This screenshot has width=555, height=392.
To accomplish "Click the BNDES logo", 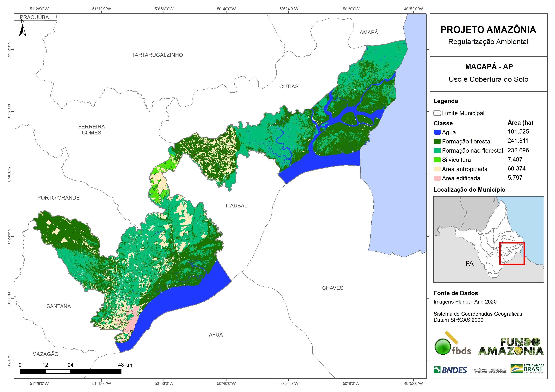I will 450,370.
